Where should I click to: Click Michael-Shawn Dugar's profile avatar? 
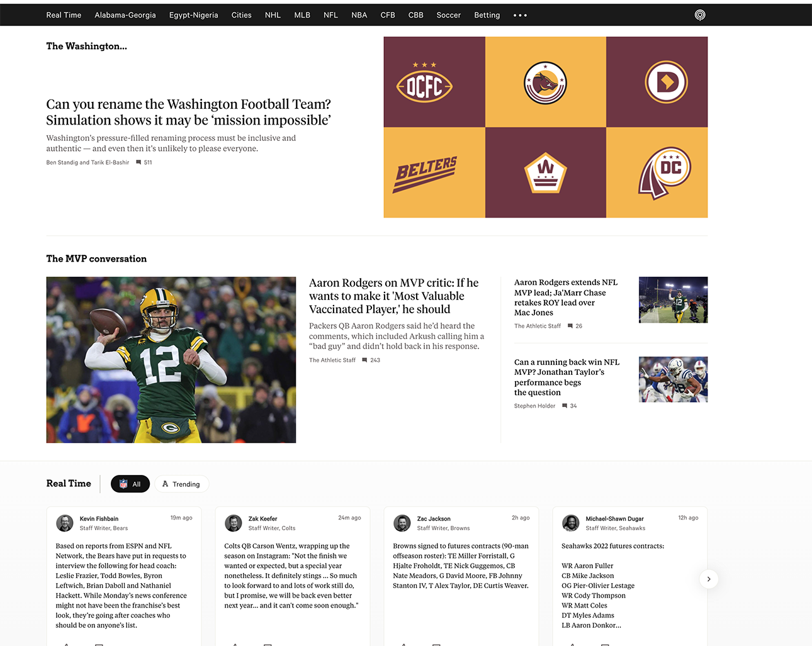[x=571, y=523]
